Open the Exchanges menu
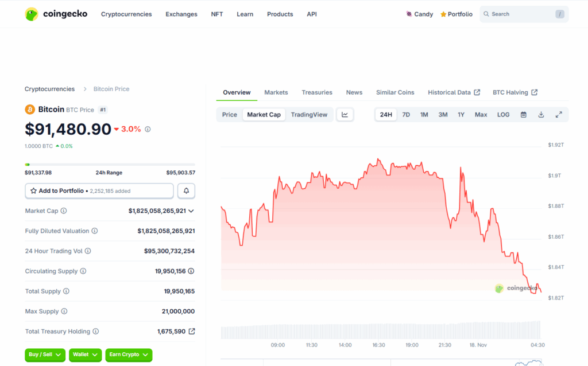The height and width of the screenshot is (366, 588). 181,14
